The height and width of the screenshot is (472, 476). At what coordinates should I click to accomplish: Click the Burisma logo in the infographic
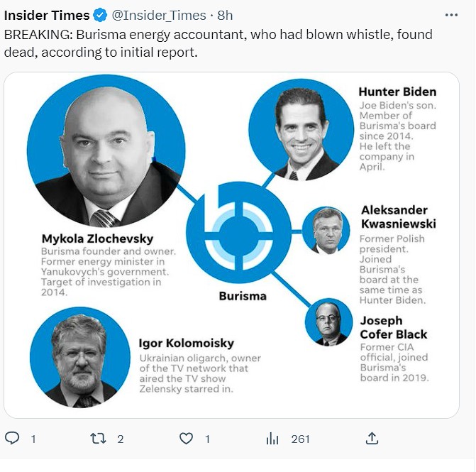pyautogui.click(x=239, y=232)
